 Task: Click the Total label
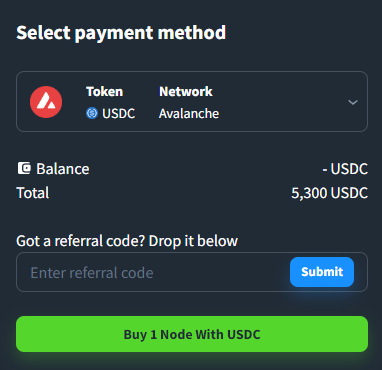point(33,193)
